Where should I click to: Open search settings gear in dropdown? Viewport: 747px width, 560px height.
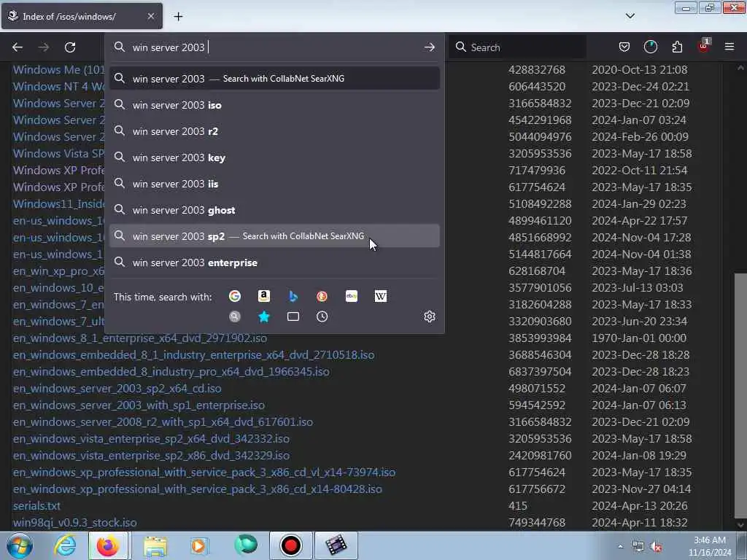click(x=429, y=316)
